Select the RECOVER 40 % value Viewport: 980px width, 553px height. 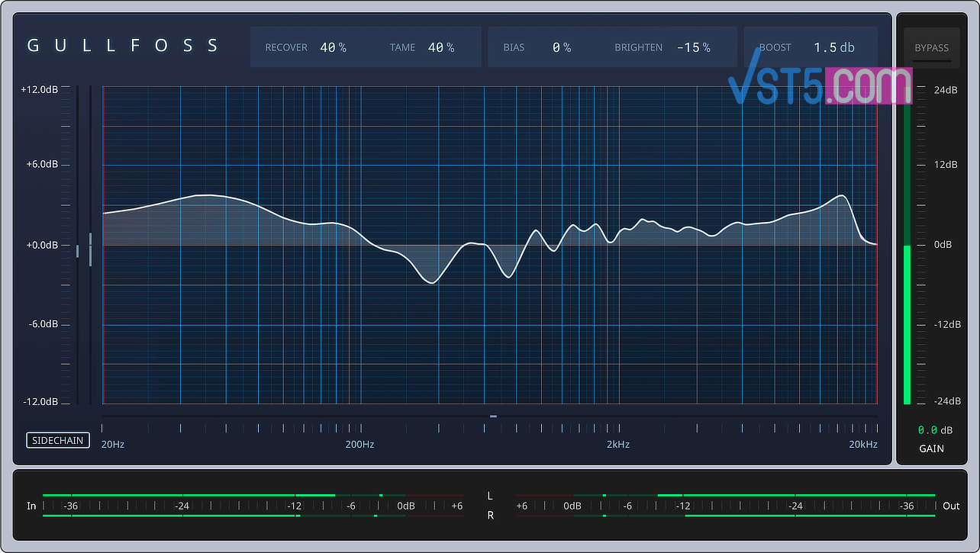pyautogui.click(x=333, y=47)
